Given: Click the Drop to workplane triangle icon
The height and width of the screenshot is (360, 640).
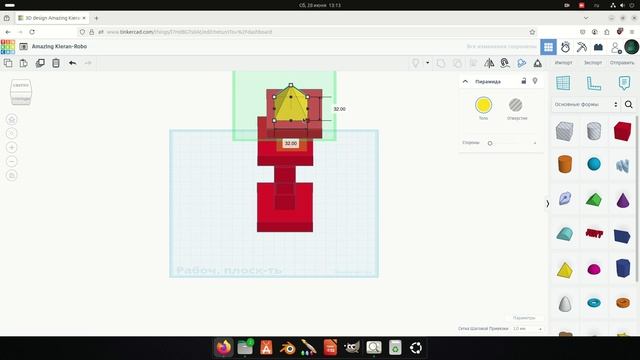Looking at the screenshot, I should click(x=538, y=63).
